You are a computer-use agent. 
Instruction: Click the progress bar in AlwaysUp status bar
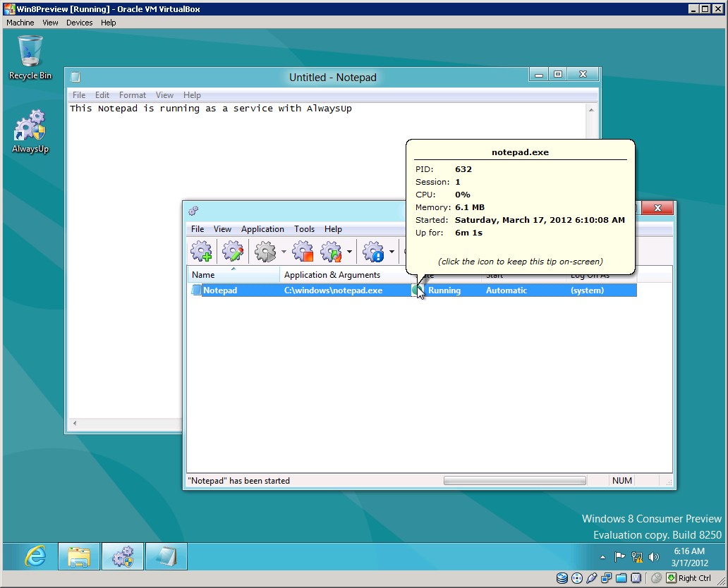(x=515, y=481)
